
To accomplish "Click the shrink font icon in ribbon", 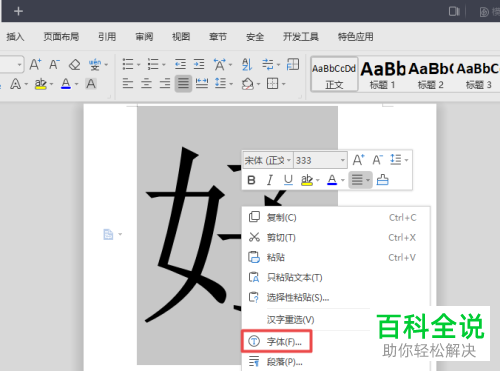I will 54,64.
